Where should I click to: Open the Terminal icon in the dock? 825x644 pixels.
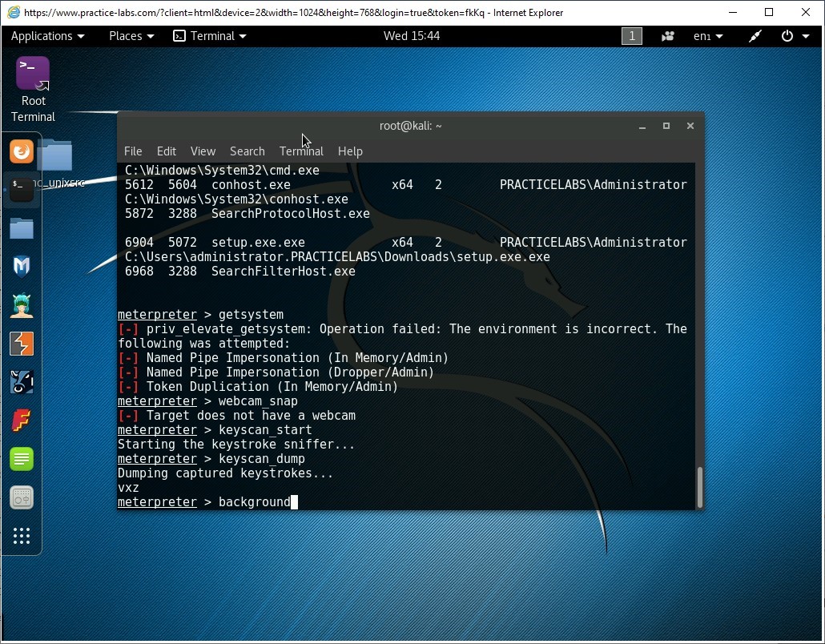click(22, 189)
